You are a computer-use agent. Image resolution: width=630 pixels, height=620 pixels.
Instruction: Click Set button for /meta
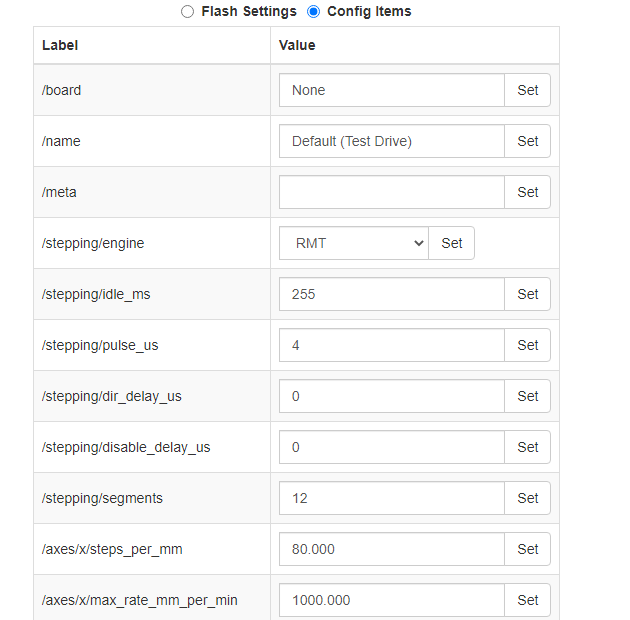tap(527, 192)
